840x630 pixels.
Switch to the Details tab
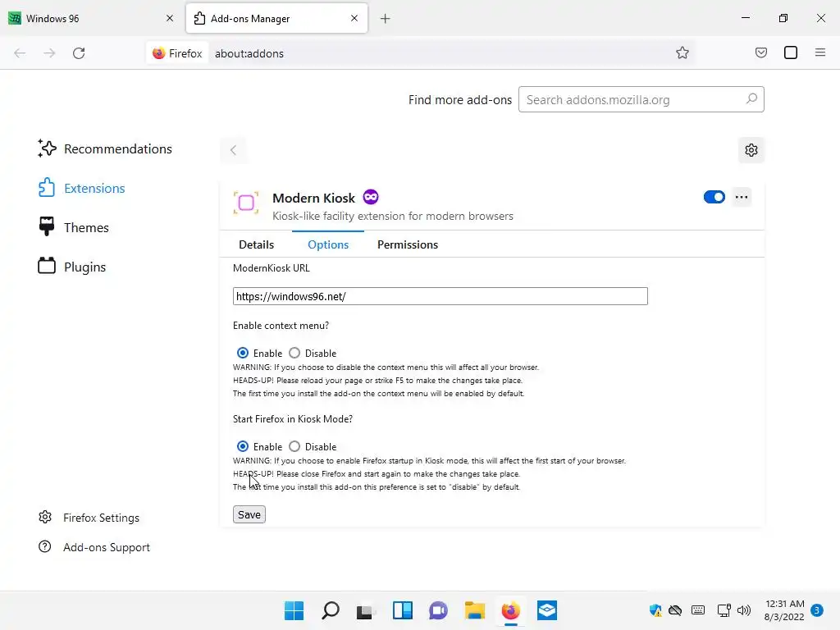(x=256, y=244)
